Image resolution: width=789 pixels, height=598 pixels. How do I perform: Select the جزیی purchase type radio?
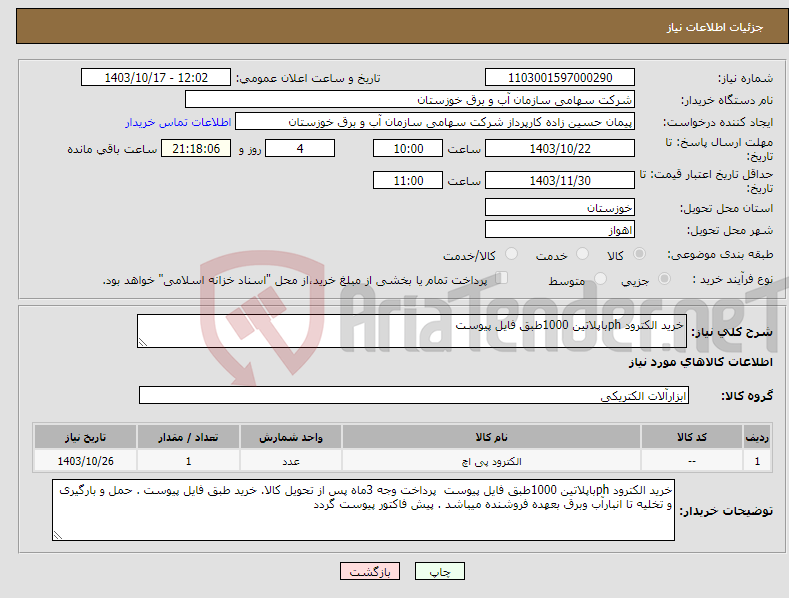tap(664, 279)
